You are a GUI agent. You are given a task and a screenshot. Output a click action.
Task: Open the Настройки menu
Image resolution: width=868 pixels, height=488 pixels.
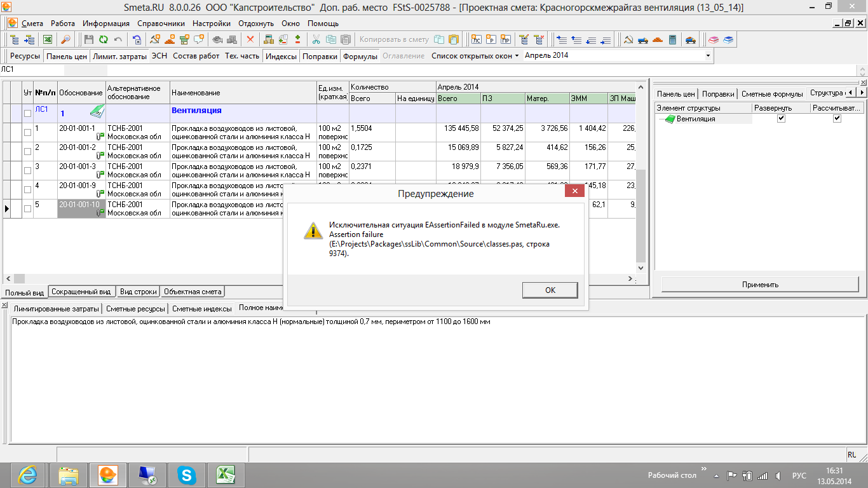point(212,23)
